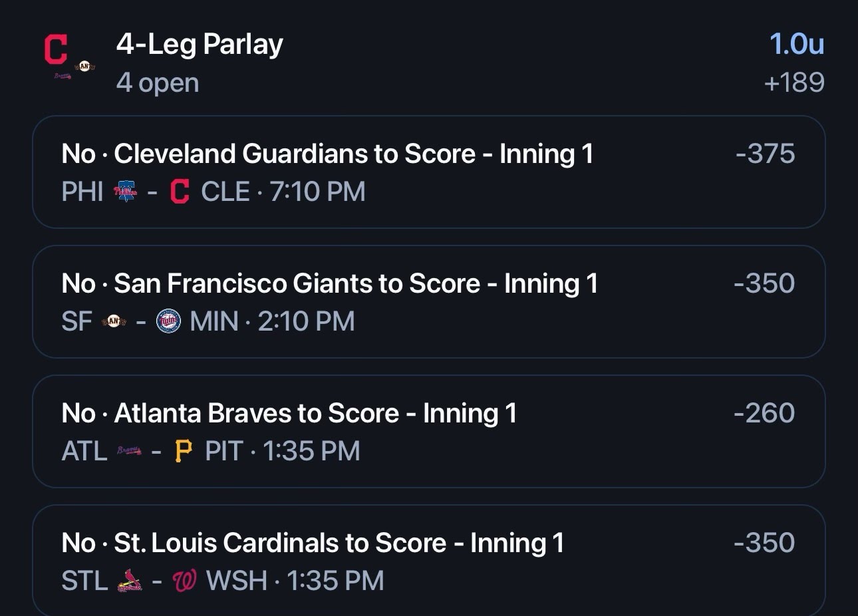The image size is (858, 616).
Task: Click the Minnesota Twins round logo
Action: tap(168, 321)
